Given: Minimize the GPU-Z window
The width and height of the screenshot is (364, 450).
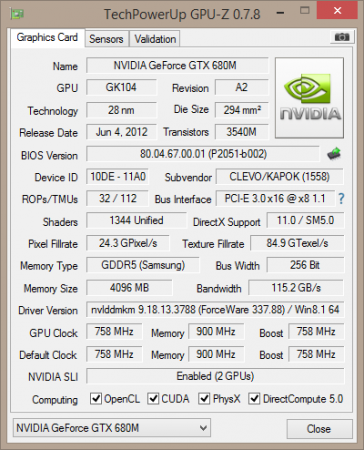Looking at the screenshot, I should pyautogui.click(x=280, y=13).
